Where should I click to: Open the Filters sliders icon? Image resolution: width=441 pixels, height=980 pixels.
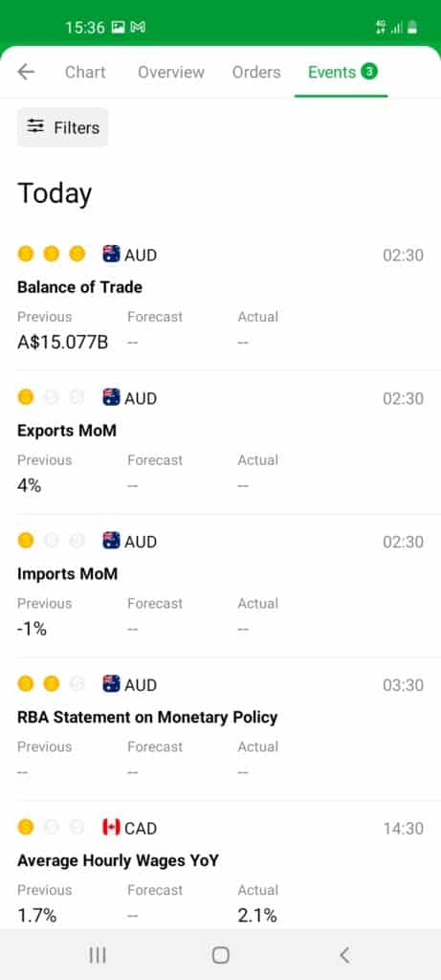click(35, 127)
